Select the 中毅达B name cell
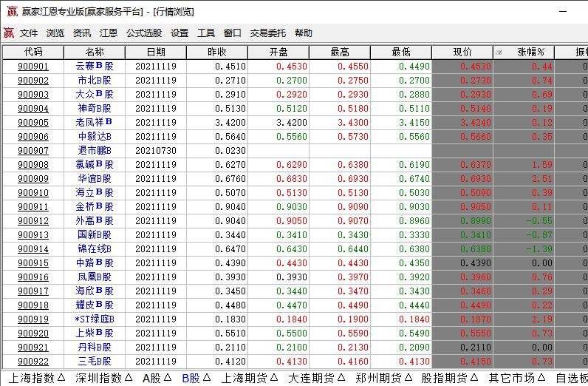Screen dimensions: 588x386 (95, 137)
